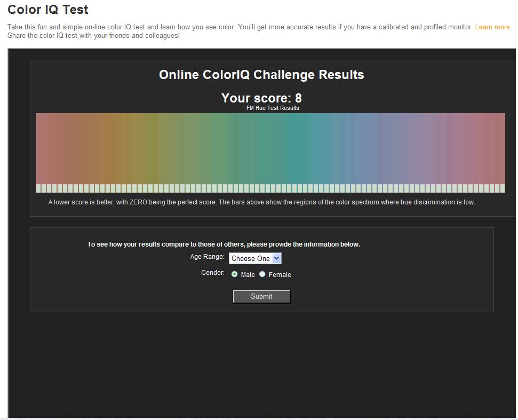
Task: Submit the age and gender form
Action: tap(261, 296)
